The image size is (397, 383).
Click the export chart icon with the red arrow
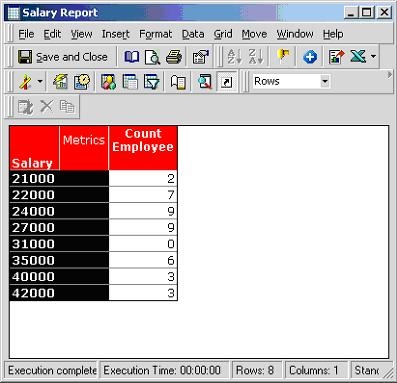336,57
